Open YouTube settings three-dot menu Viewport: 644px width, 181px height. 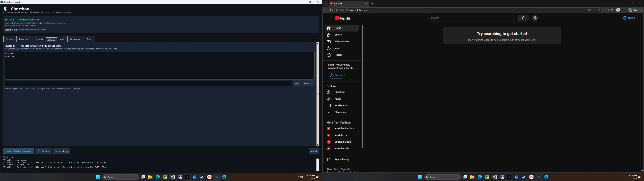click(617, 18)
